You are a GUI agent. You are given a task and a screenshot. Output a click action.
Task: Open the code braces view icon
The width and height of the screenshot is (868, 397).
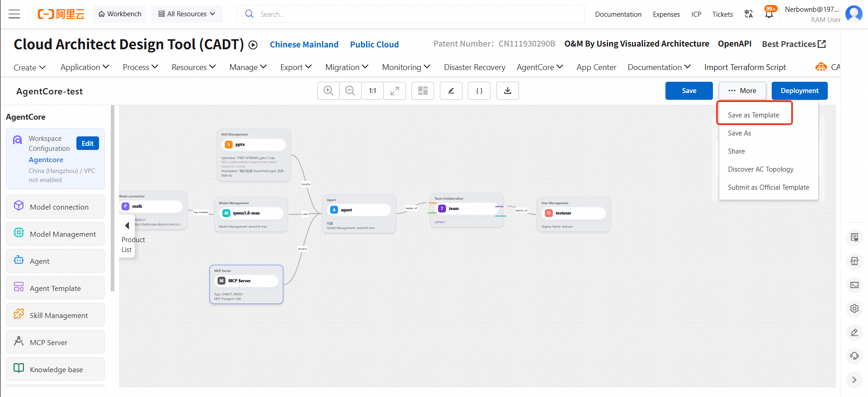pos(479,91)
